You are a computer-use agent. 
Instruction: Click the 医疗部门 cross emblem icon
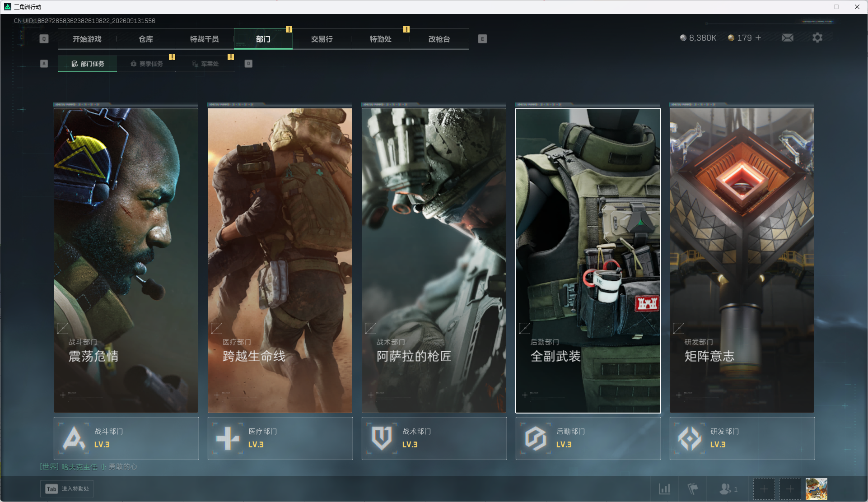pyautogui.click(x=228, y=438)
